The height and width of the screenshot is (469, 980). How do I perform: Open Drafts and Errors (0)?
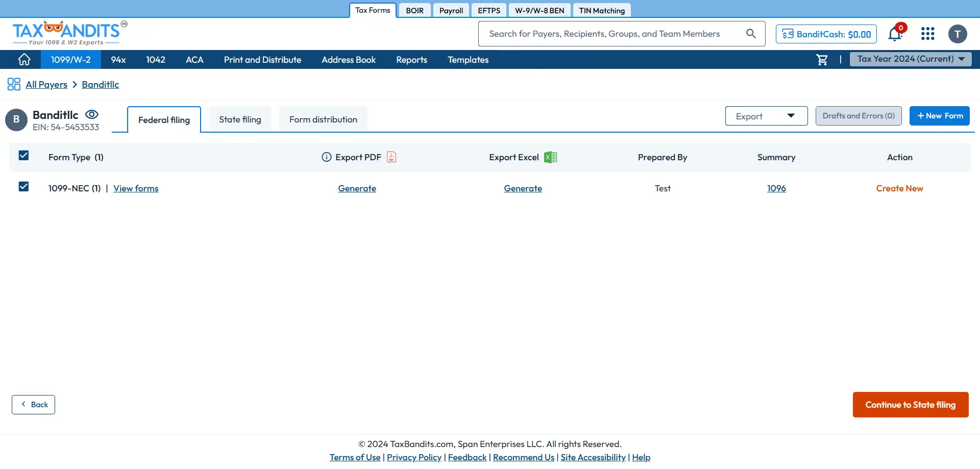tap(859, 116)
